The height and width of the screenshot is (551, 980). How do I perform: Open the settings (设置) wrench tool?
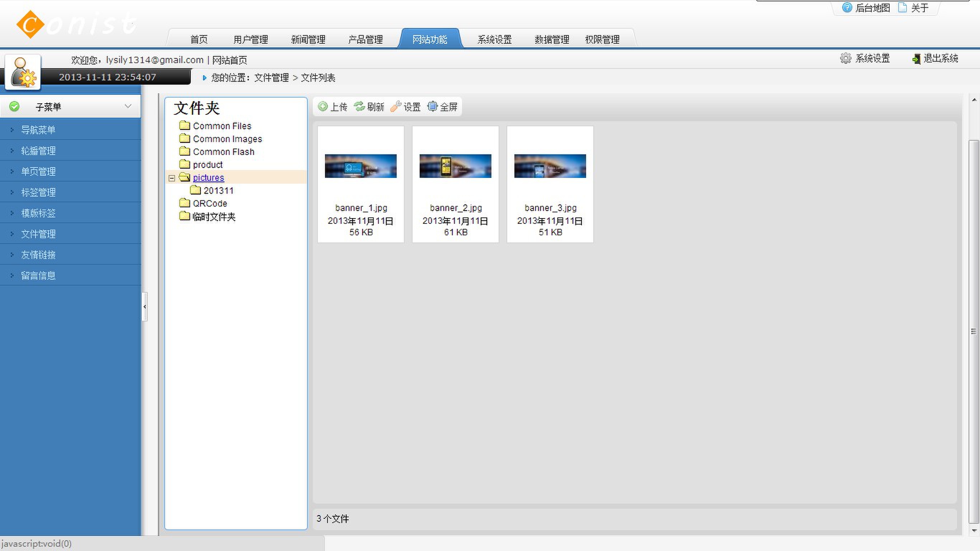click(396, 107)
